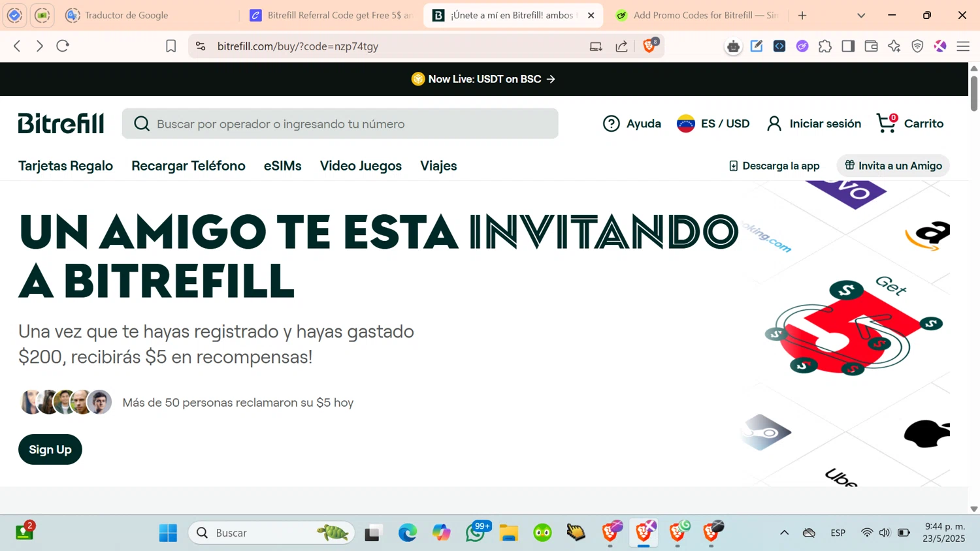The image size is (980, 551).
Task: Go back to the previous page
Action: pyautogui.click(x=18, y=46)
